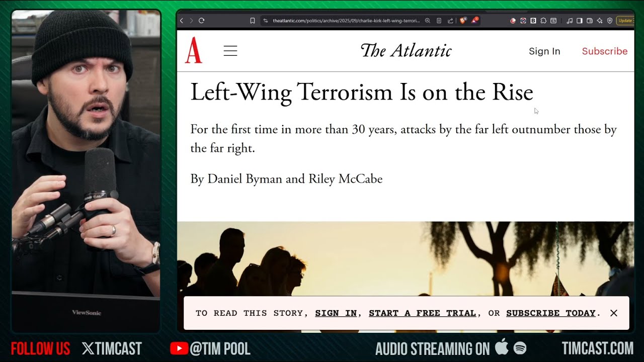Open the Brave Shields lion icon
644x362 pixels.
click(x=463, y=21)
